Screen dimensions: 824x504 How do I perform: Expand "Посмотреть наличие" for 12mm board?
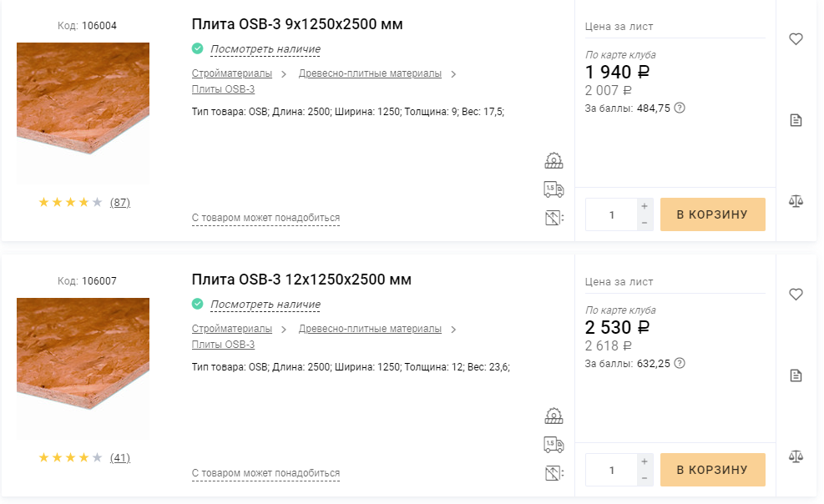point(265,305)
